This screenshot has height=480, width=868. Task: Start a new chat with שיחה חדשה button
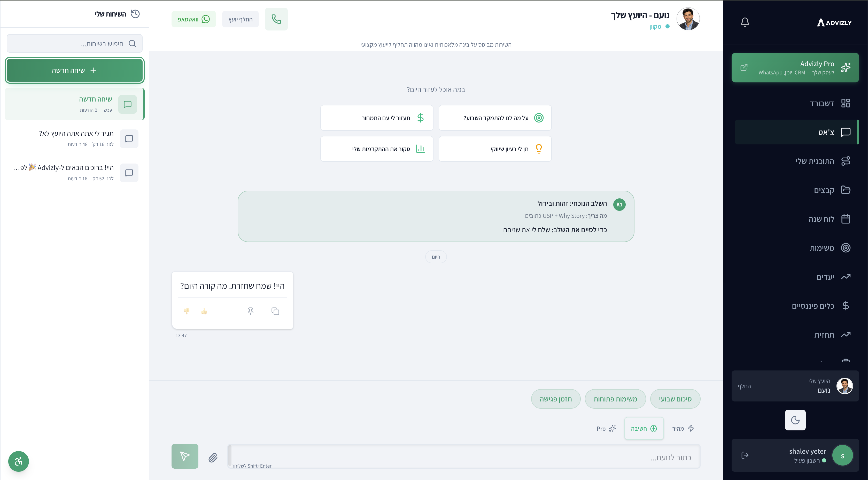[75, 70]
